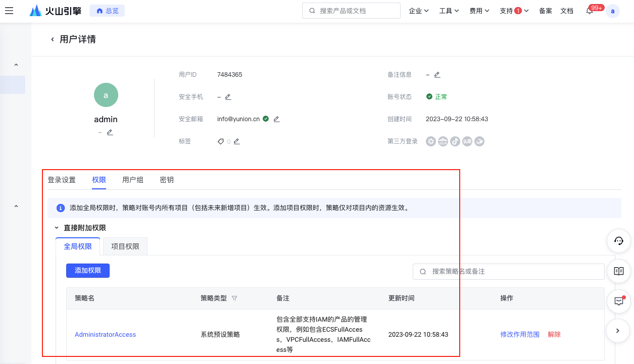Open the hamburger navigation menu
Viewport: 634px width, 364px height.
point(9,11)
